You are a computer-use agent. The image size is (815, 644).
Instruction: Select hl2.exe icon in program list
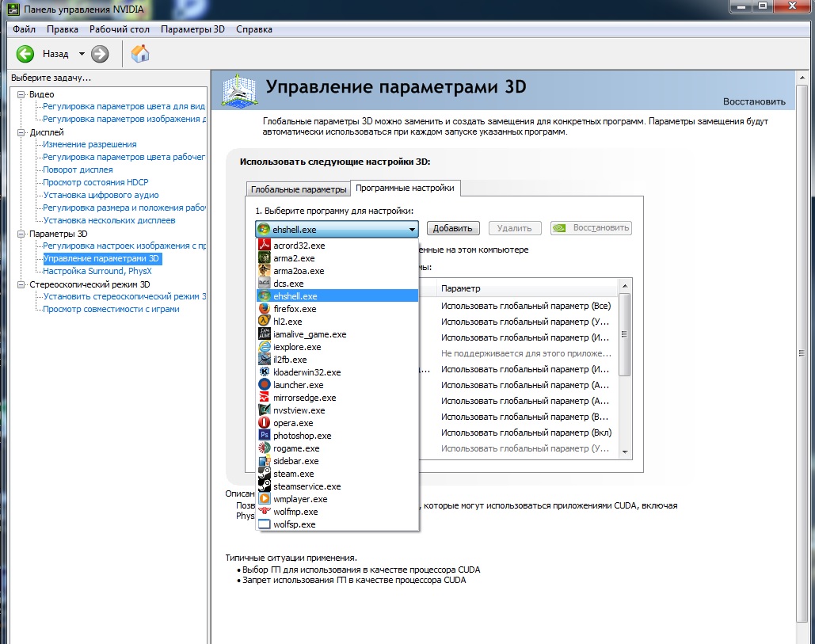(265, 322)
